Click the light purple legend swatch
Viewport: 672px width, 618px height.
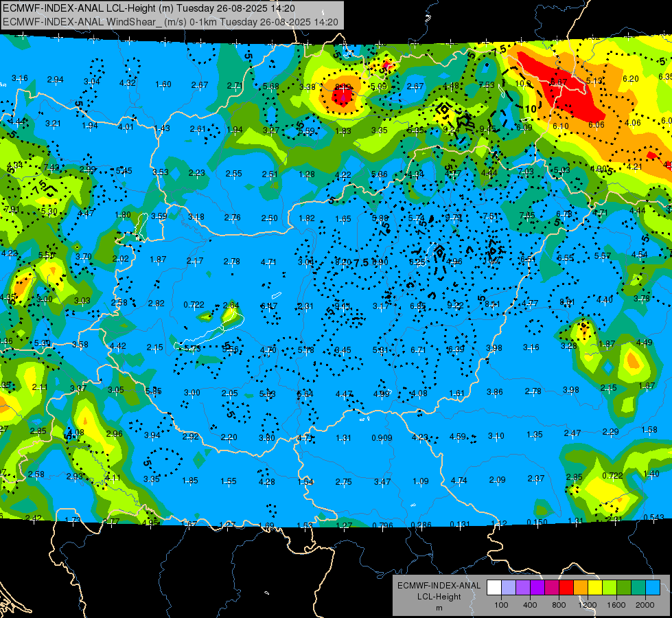523,588
